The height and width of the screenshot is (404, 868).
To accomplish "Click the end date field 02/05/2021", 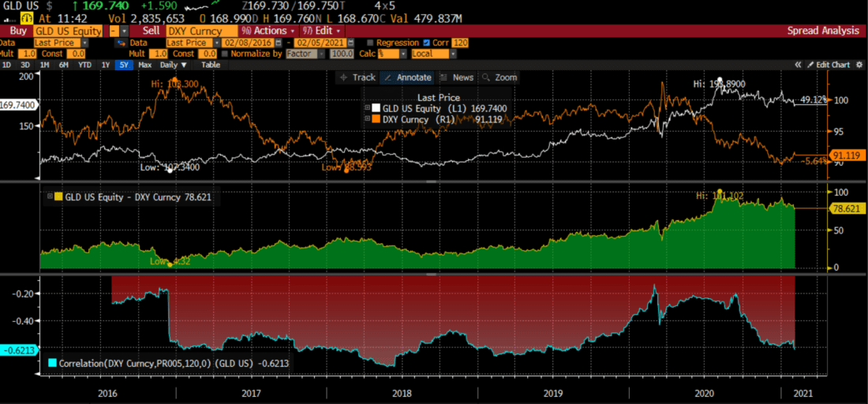I will click(x=320, y=43).
